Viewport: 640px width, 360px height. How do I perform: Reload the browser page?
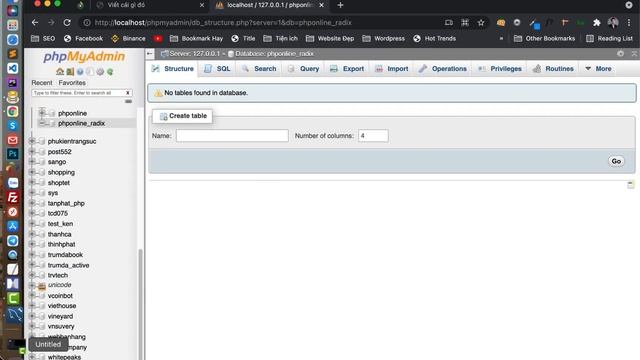pos(67,22)
